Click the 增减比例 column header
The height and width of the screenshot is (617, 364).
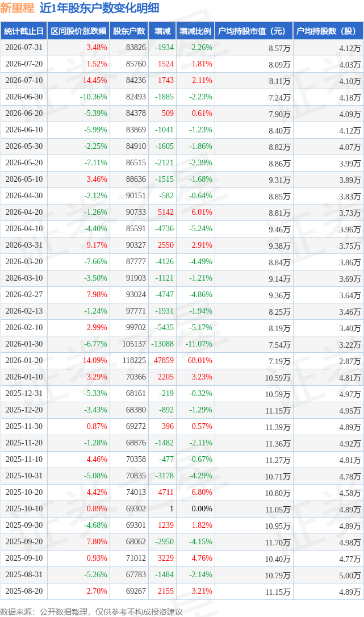[x=195, y=31]
